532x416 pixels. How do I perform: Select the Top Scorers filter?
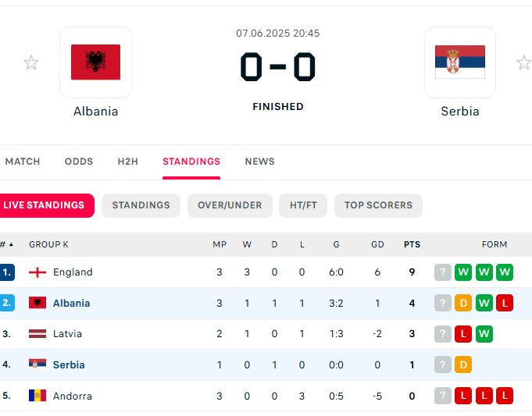(x=378, y=205)
